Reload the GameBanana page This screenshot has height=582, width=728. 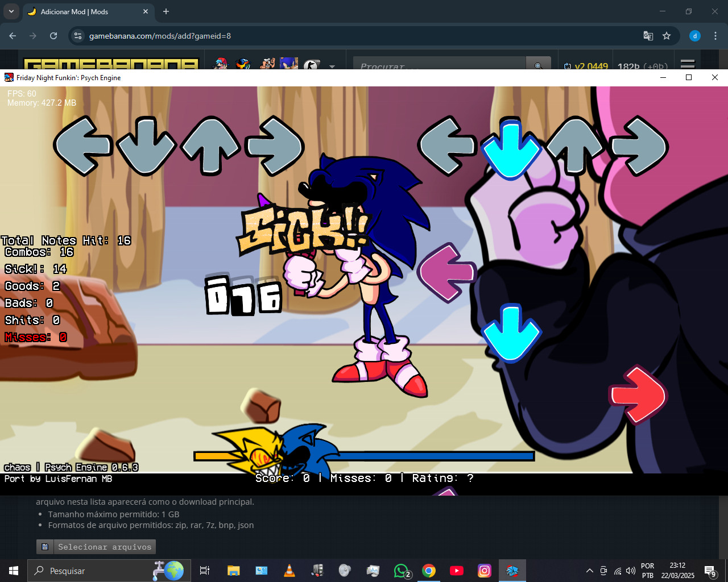pyautogui.click(x=53, y=36)
